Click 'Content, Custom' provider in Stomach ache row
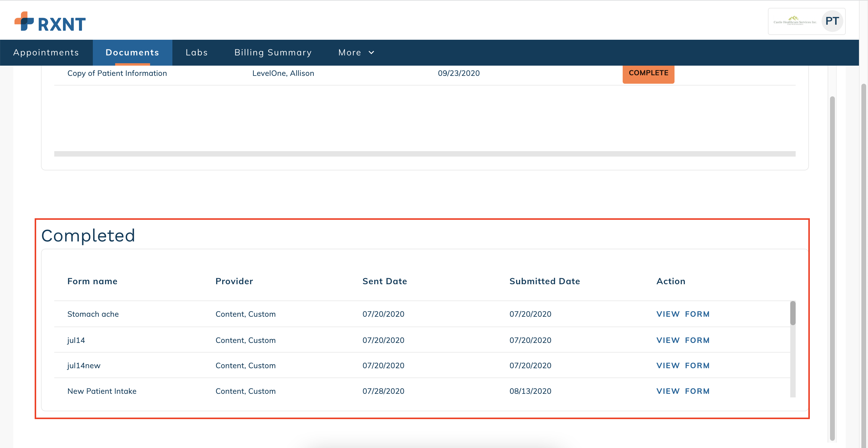The height and width of the screenshot is (448, 868). pos(246,314)
